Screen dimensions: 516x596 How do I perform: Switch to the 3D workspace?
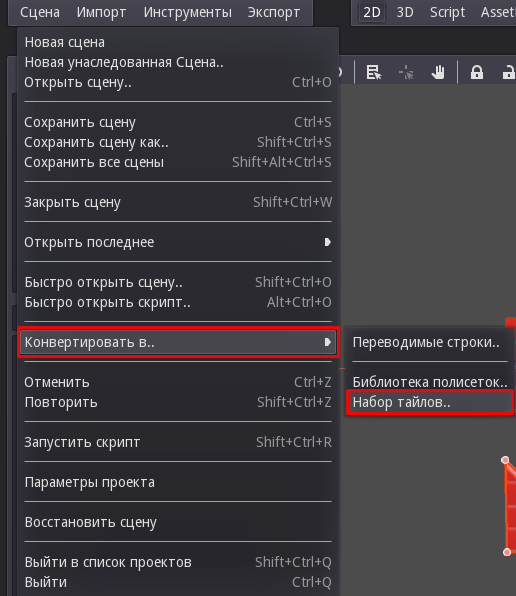405,12
